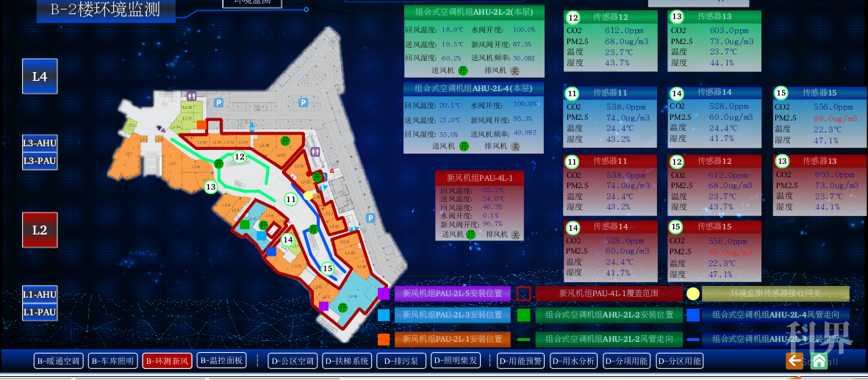This screenshot has height=380, width=868.
Task: Click the light-blue PAU-2L-3 legend swatch
Action: pos(384,315)
